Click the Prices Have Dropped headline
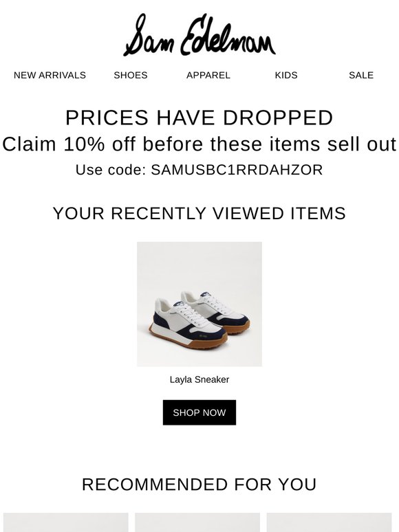399x532 pixels. click(x=199, y=118)
